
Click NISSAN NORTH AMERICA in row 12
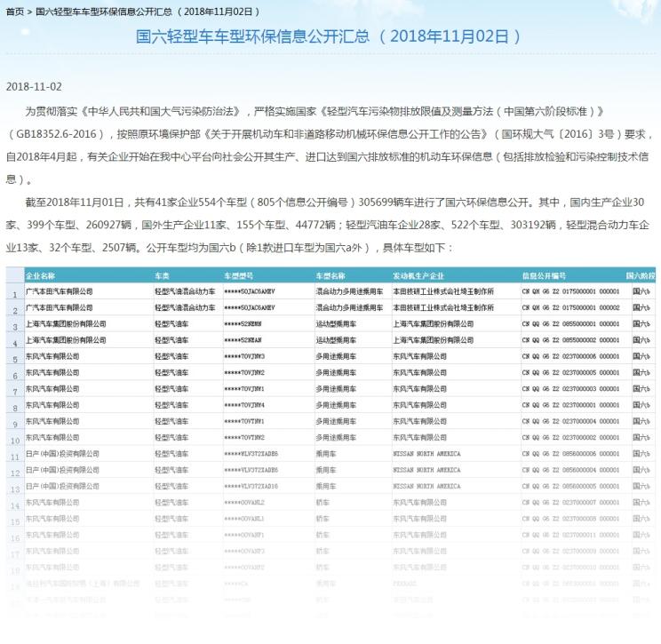point(426,470)
